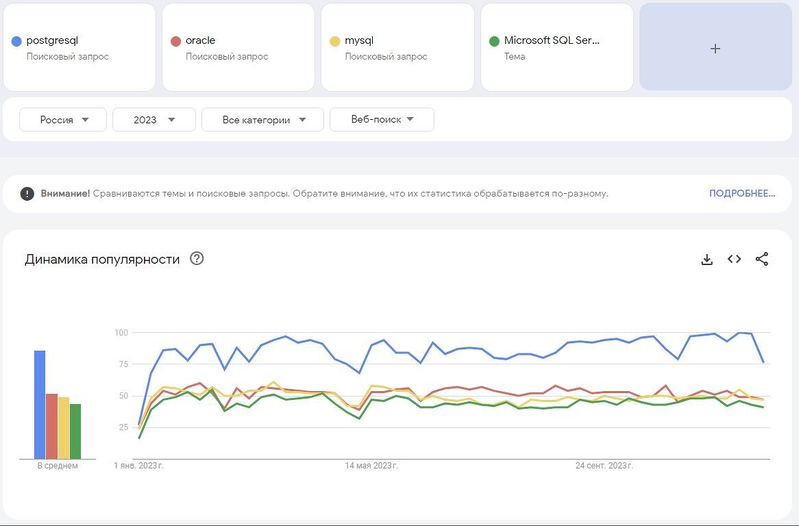This screenshot has height=526, width=799.
Task: Click the blue postgresql color dot
Action: [x=16, y=41]
